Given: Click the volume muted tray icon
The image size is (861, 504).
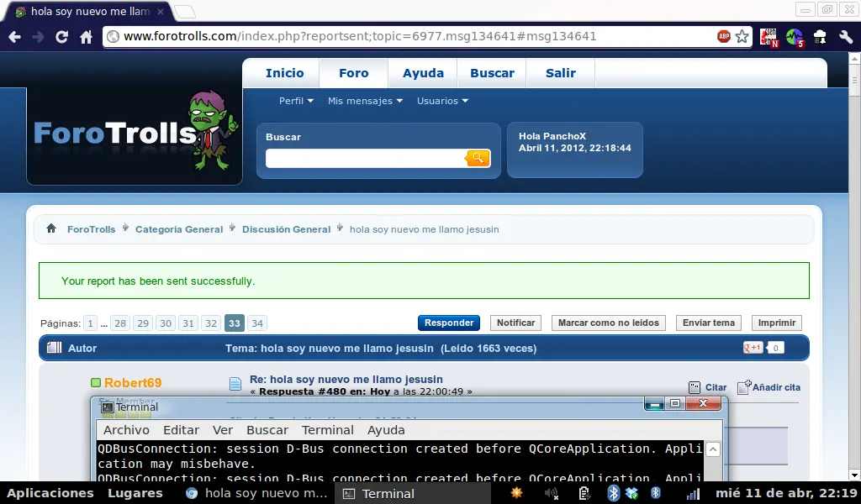Looking at the screenshot, I should 552,494.
